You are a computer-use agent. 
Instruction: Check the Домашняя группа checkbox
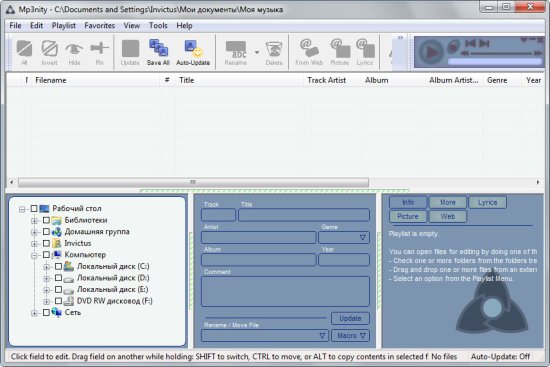point(46,232)
